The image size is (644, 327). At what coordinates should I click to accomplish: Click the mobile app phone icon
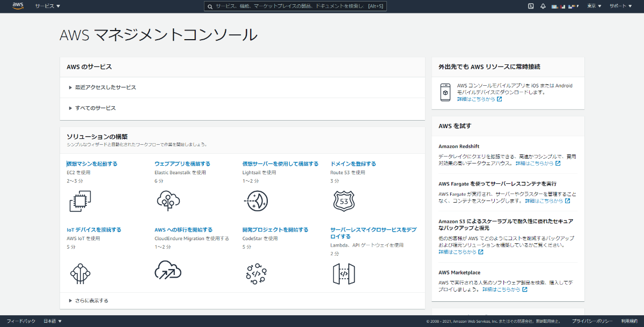(445, 92)
